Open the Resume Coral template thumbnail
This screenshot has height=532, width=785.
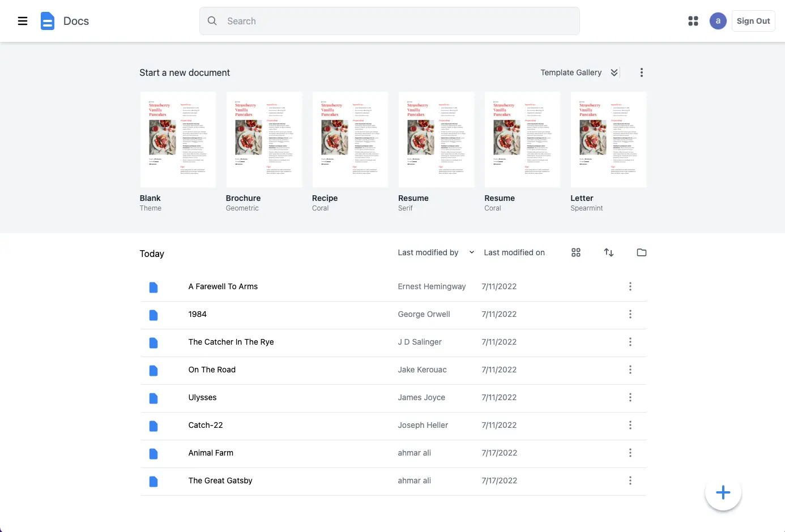click(x=522, y=140)
